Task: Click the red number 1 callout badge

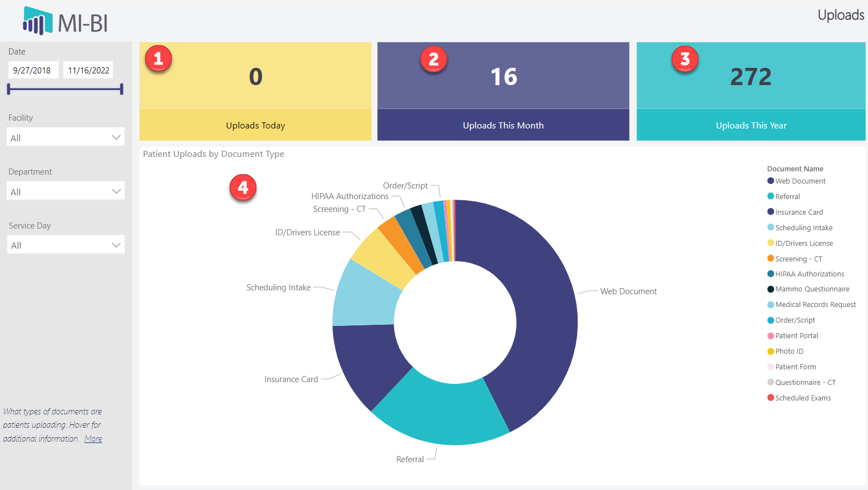Action: (158, 58)
